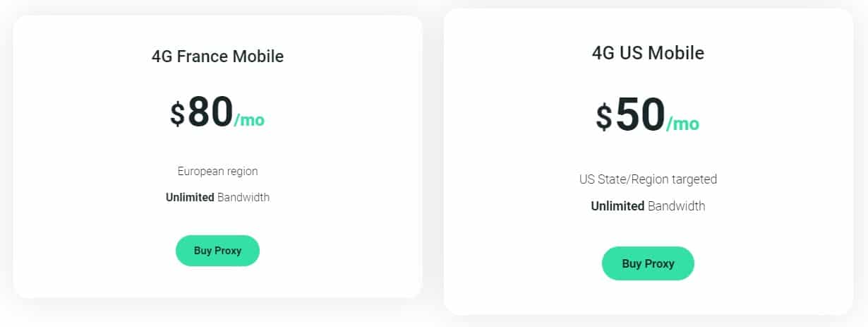Click the dollar sign beside 50

[x=604, y=117]
